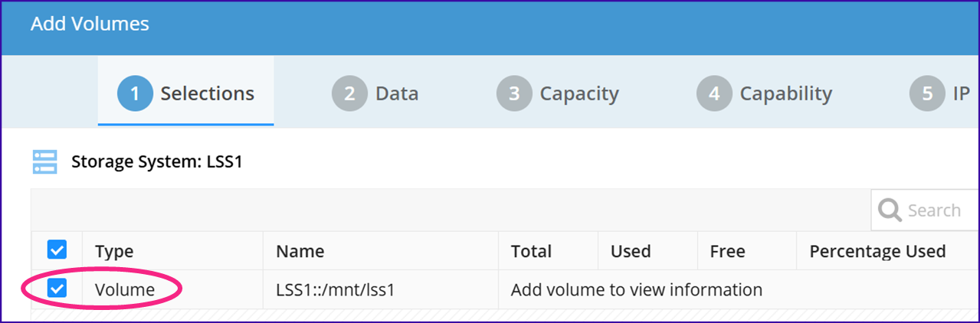This screenshot has width=980, height=323.
Task: Sort by the Percentage Used column
Action: click(x=877, y=251)
